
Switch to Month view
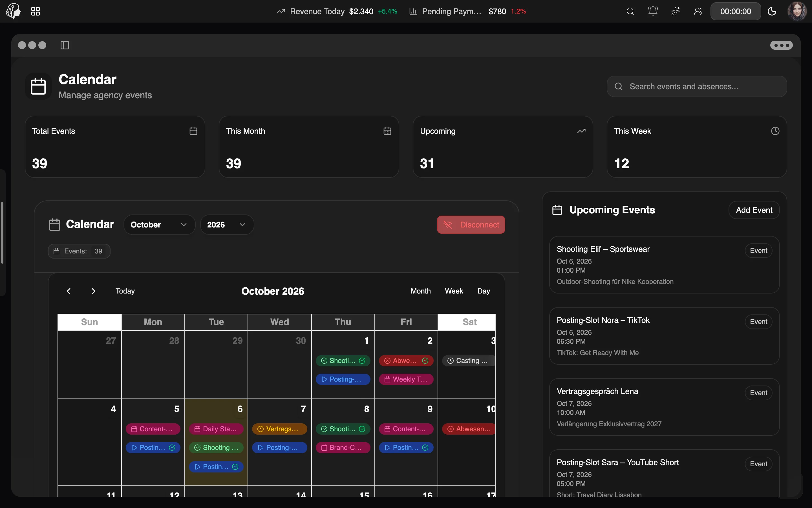click(x=420, y=291)
